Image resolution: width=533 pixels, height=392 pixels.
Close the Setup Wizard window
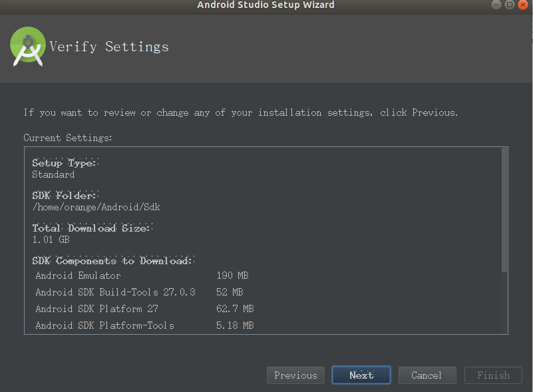pyautogui.click(x=523, y=5)
